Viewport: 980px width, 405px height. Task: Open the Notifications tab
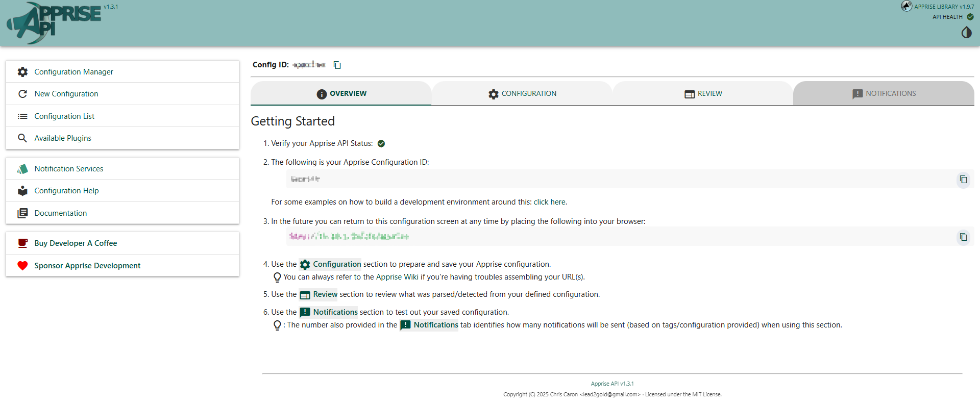[x=884, y=93]
